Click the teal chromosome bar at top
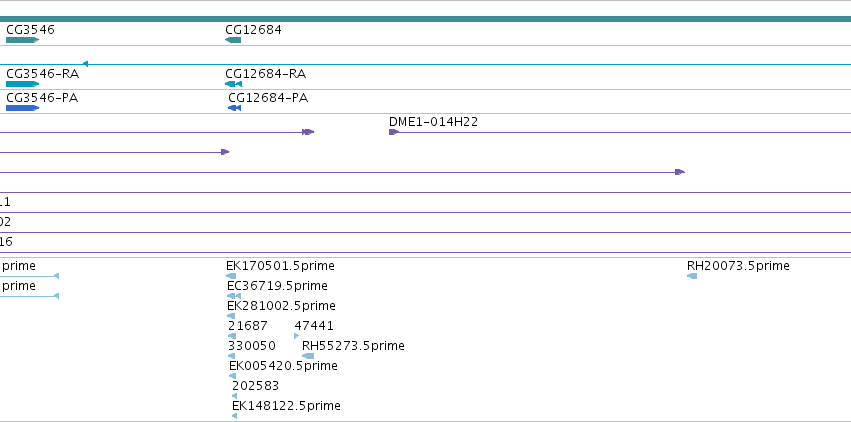 tap(426, 19)
